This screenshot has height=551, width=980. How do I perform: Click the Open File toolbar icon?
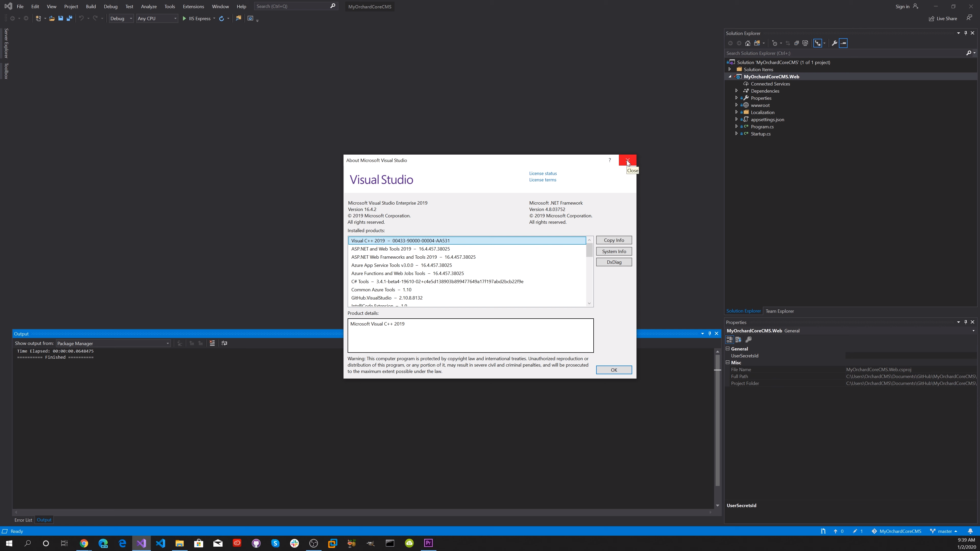point(52,18)
